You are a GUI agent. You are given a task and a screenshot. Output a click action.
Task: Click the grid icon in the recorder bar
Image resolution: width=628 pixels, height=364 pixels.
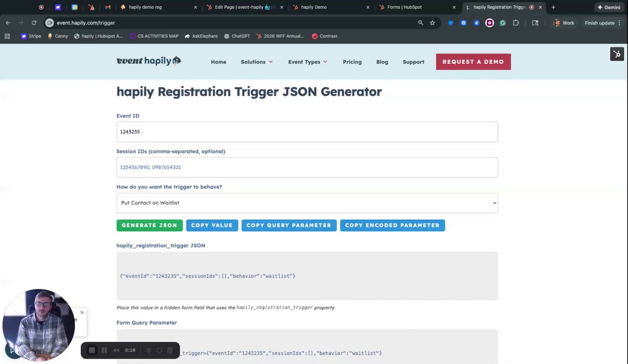click(x=148, y=350)
